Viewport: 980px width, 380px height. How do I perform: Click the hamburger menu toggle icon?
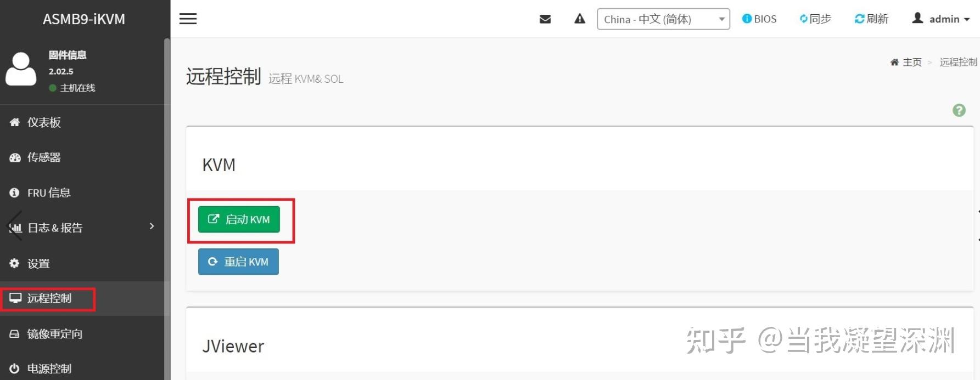pos(188,19)
